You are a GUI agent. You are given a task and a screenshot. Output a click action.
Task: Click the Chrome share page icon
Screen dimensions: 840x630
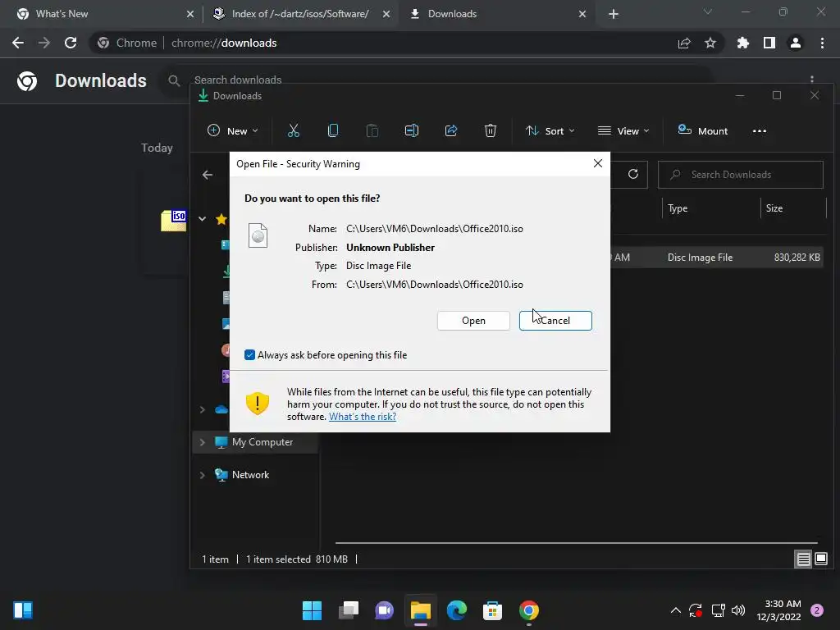pos(684,43)
